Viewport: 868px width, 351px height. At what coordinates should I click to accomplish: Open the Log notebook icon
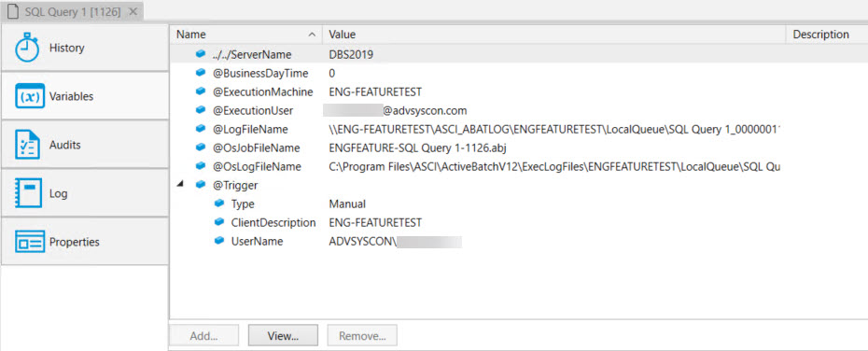[28, 194]
